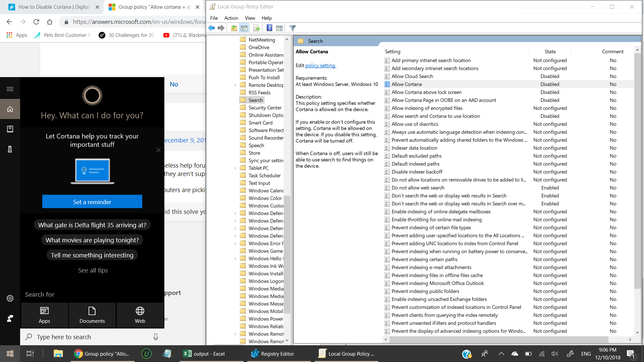644x362 pixels.
Task: Open Cortana Feedback icon
Action: click(x=10, y=318)
